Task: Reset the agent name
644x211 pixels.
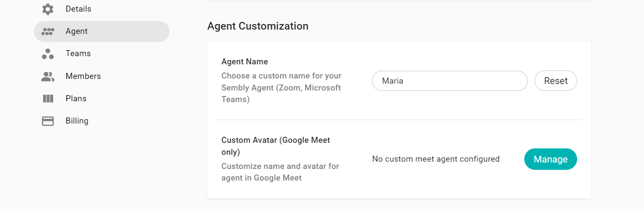Action: click(x=556, y=81)
